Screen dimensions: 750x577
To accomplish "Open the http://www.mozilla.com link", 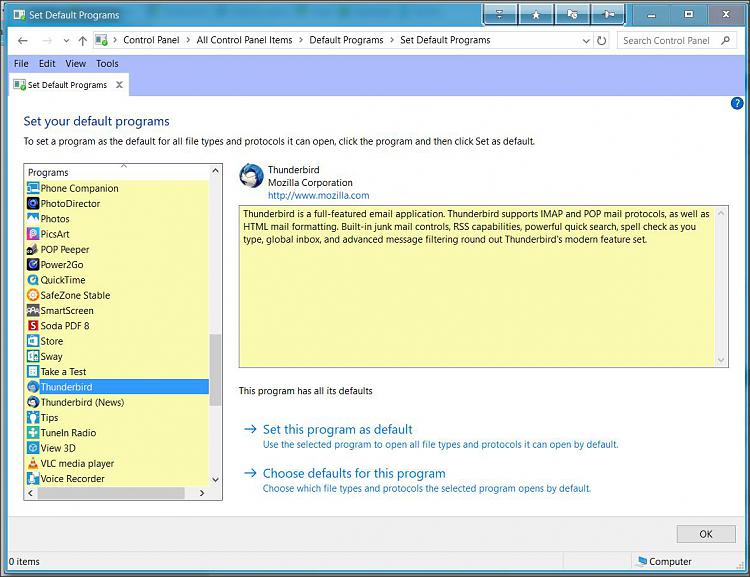I will (318, 195).
